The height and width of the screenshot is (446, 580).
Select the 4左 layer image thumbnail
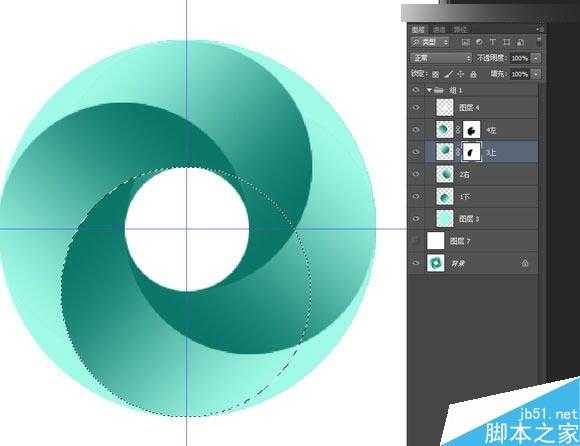tap(445, 130)
